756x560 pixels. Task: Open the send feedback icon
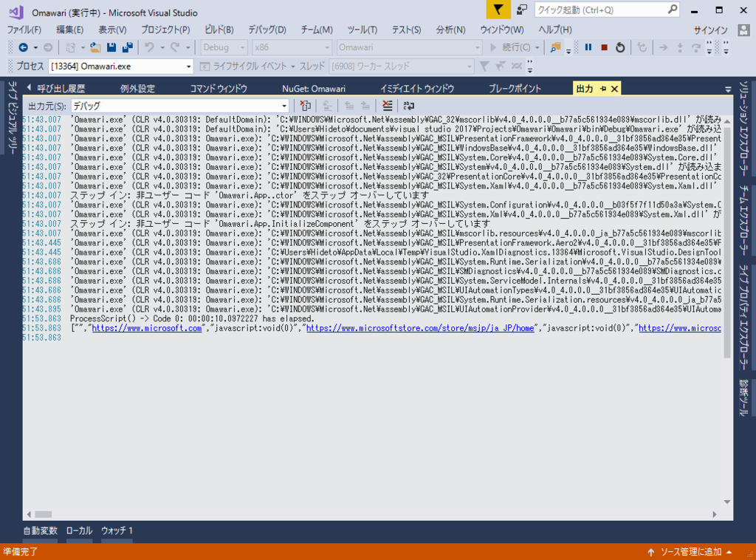(x=522, y=10)
